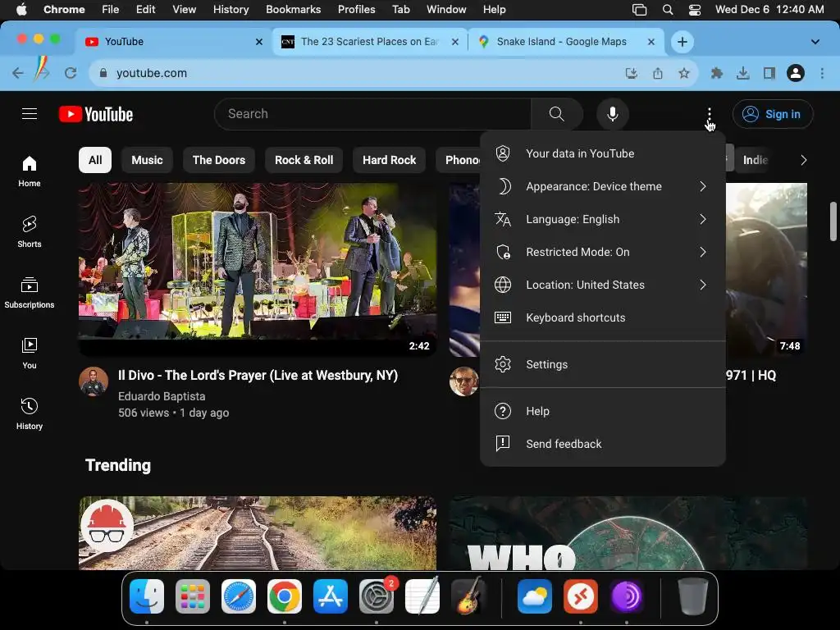The image size is (840, 630).
Task: Open Finder from the Dock
Action: click(147, 596)
